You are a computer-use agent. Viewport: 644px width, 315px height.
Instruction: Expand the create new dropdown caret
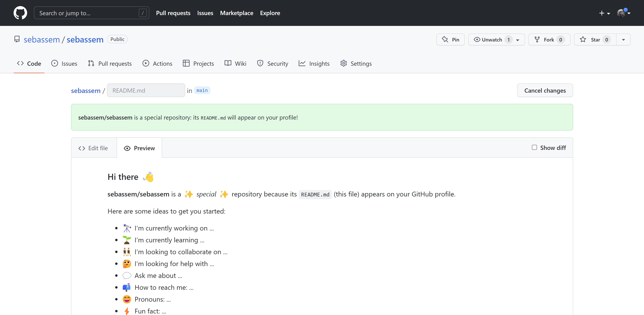tap(609, 14)
